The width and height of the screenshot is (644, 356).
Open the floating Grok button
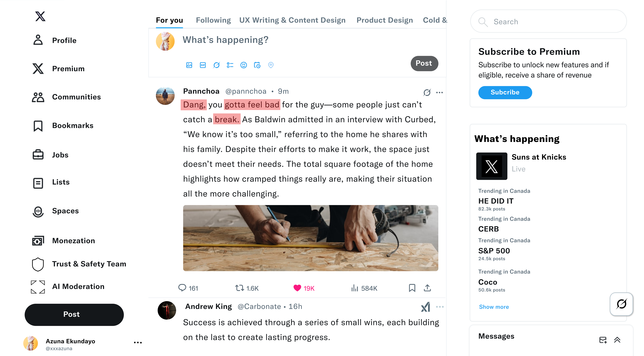(621, 304)
